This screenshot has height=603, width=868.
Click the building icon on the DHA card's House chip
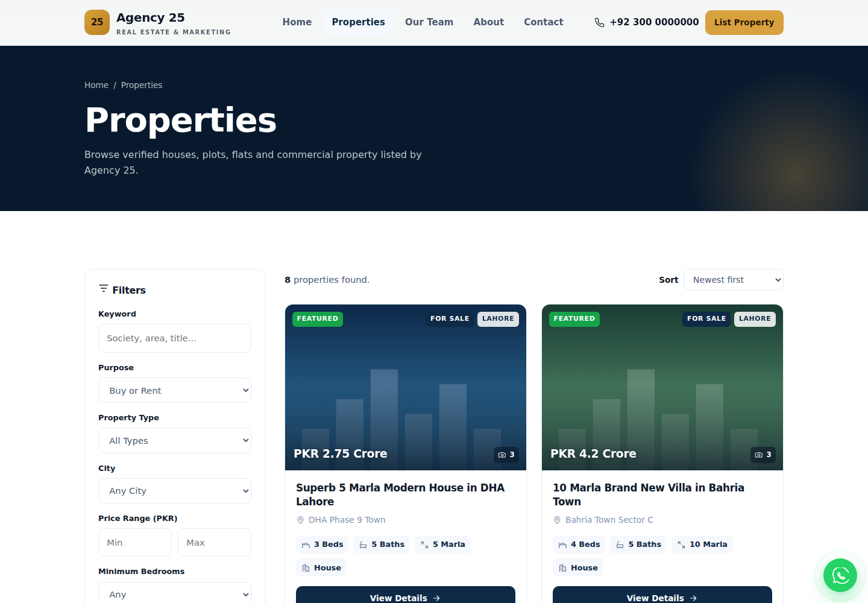(306, 568)
